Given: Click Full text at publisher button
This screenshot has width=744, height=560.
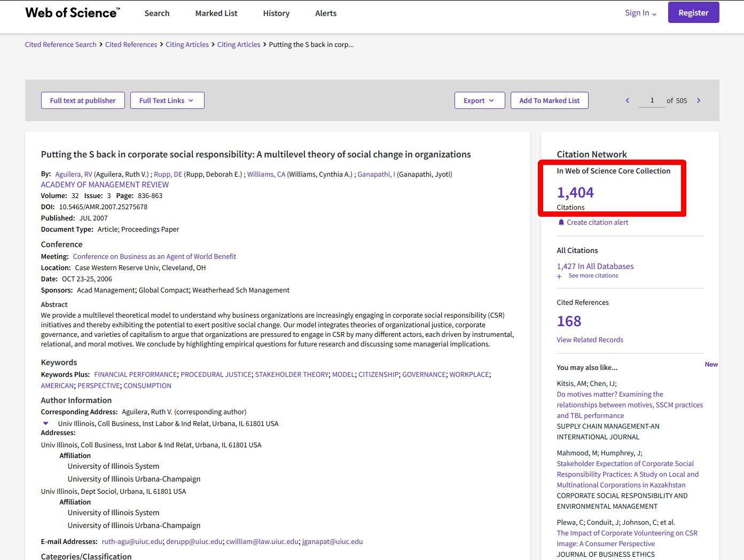Looking at the screenshot, I should (83, 100).
